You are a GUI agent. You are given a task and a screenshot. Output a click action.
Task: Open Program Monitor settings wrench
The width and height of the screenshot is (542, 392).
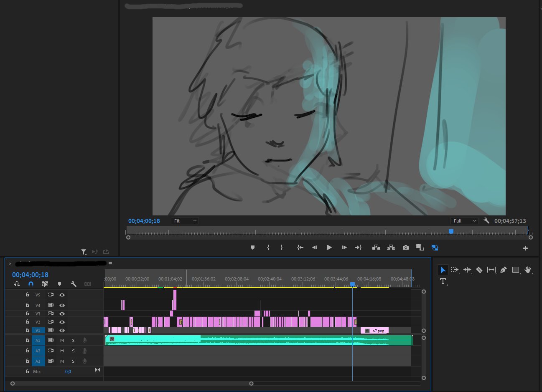[486, 220]
